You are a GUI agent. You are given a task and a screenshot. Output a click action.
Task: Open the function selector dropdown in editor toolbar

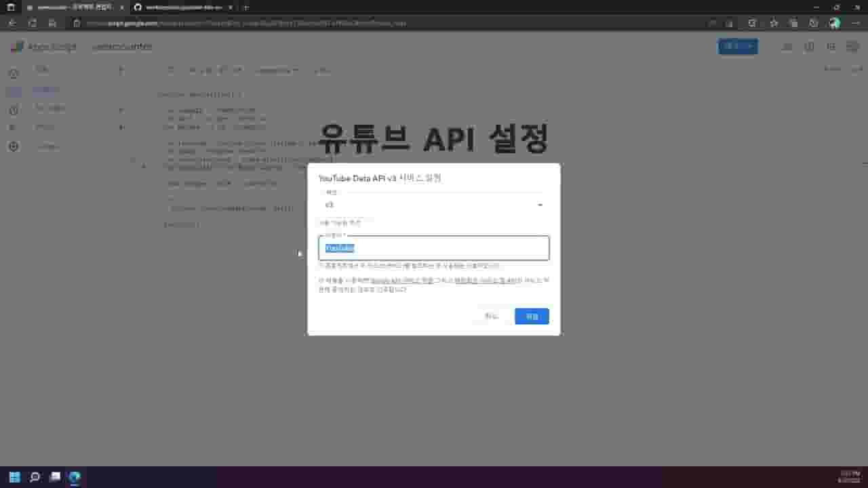click(x=277, y=70)
